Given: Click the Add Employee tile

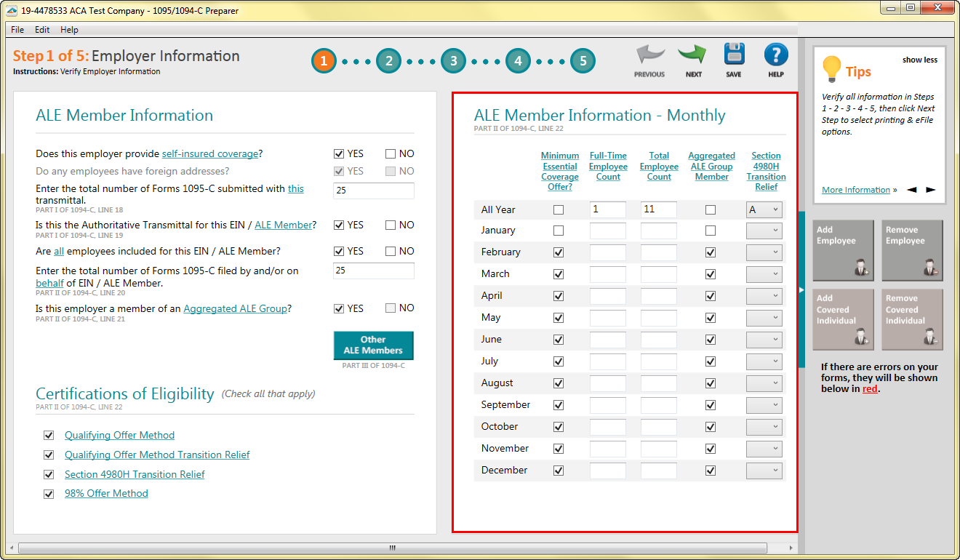Looking at the screenshot, I should [841, 250].
